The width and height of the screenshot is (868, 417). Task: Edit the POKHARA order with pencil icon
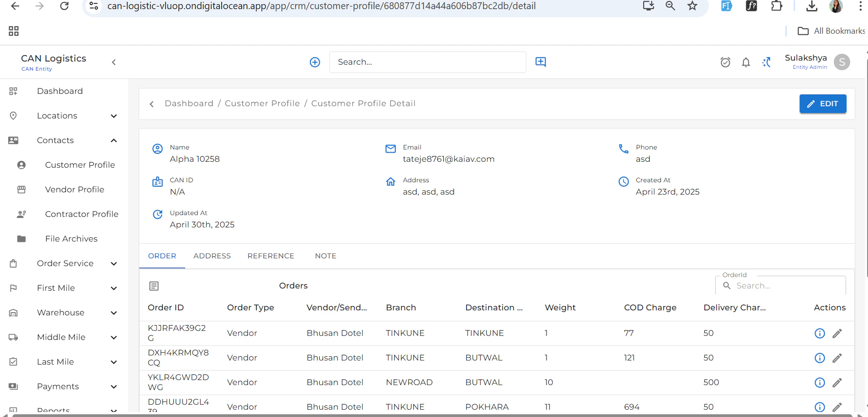click(837, 407)
